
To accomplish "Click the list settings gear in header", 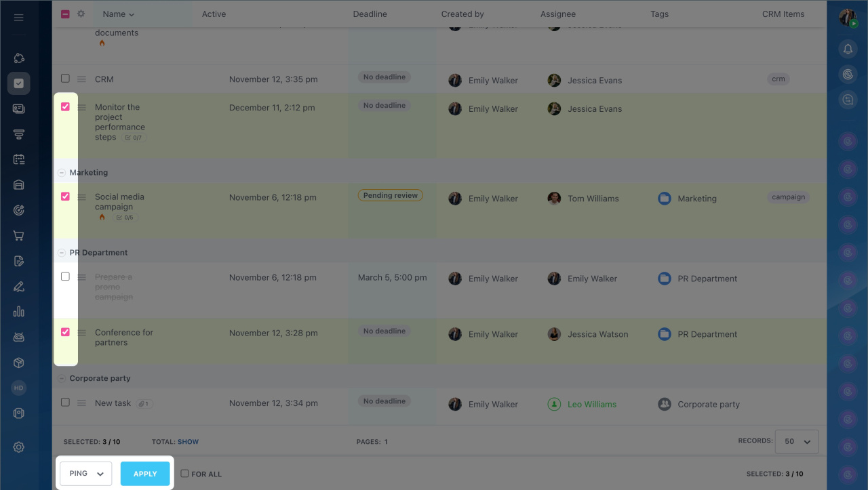I will tap(81, 14).
